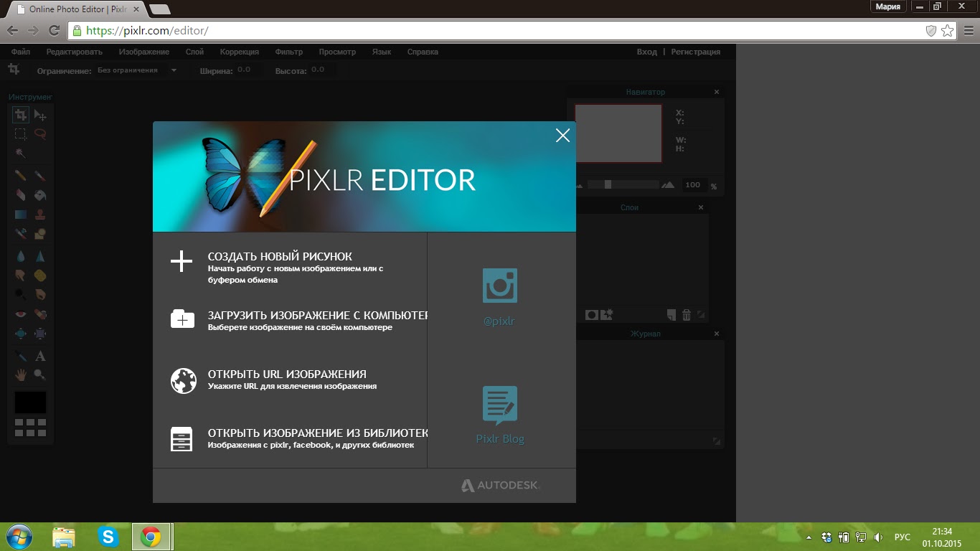Select the Eraser tool

tap(21, 195)
